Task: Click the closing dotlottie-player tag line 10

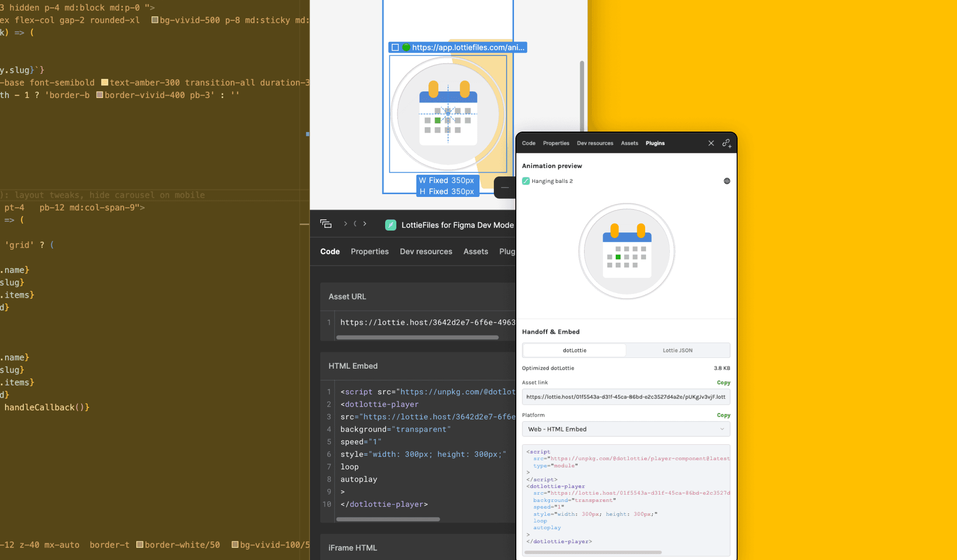Action: [x=384, y=504]
